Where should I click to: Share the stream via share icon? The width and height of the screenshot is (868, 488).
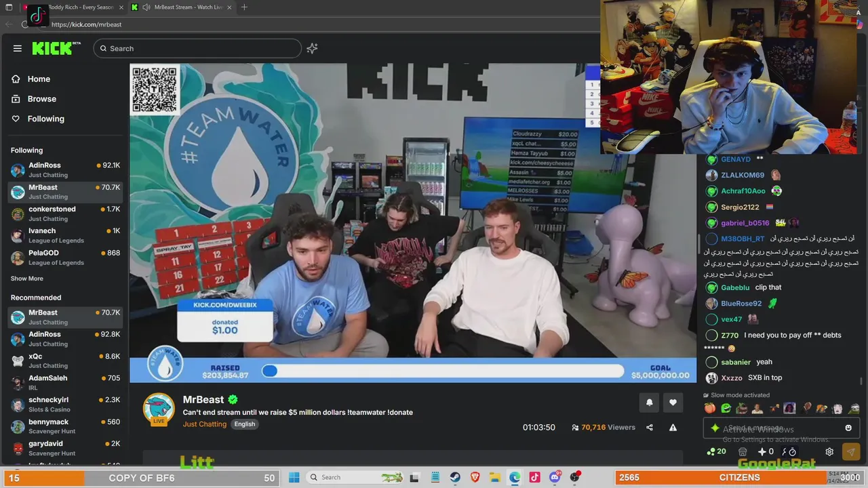tap(650, 428)
